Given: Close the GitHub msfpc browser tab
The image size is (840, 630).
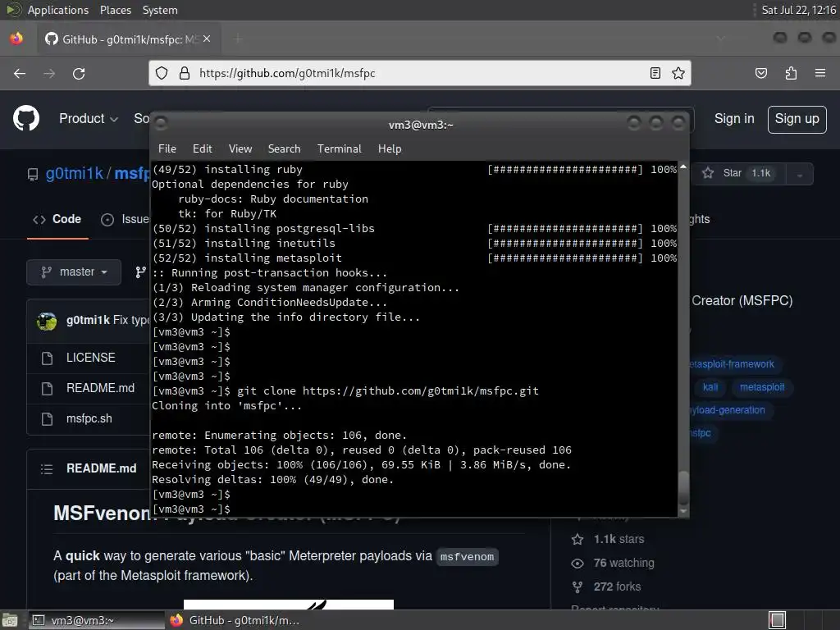Looking at the screenshot, I should (207, 39).
